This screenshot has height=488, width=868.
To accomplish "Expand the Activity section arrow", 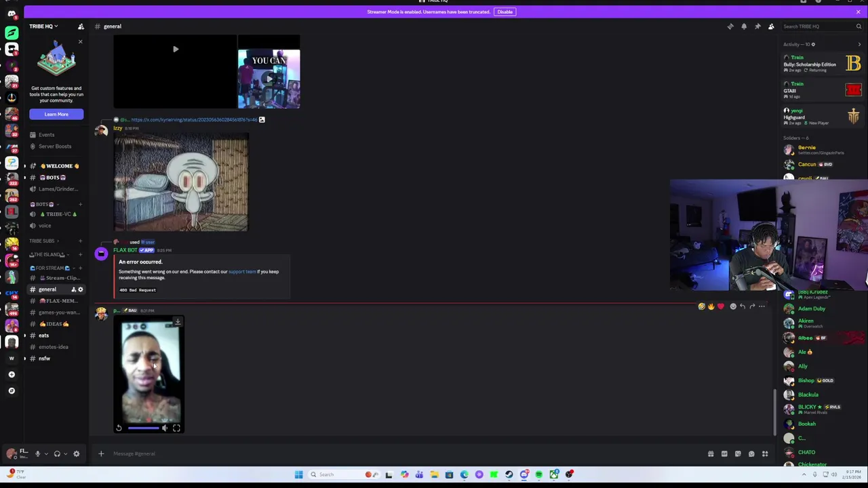I will [x=859, y=45].
